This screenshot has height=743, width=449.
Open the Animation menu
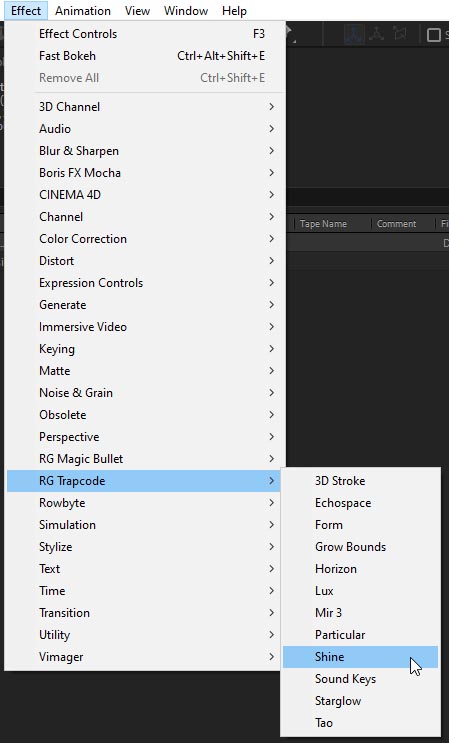(x=83, y=10)
